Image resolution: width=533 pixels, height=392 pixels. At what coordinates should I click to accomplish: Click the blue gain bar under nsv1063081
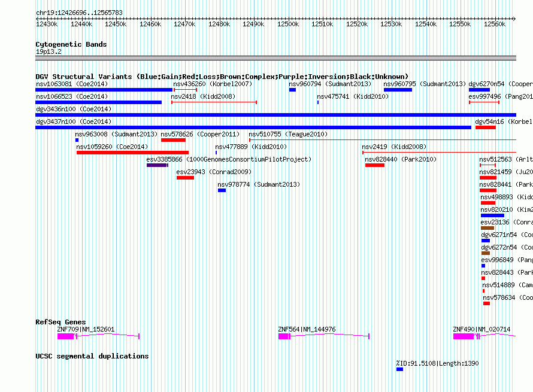coord(104,90)
